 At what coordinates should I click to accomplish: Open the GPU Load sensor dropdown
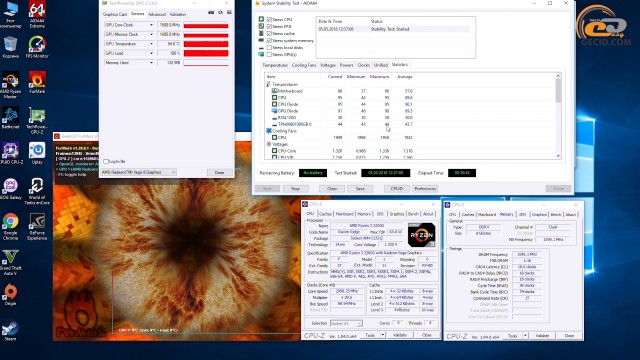coord(151,53)
